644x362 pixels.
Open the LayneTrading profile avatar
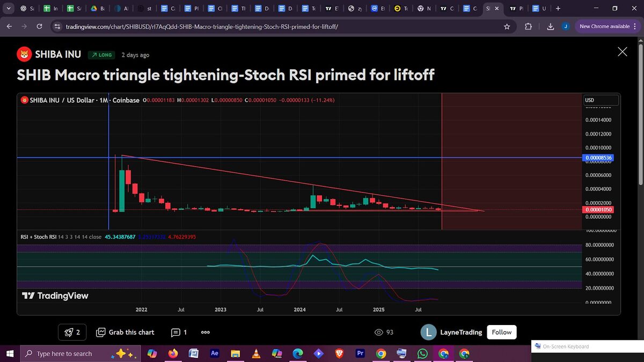click(428, 333)
